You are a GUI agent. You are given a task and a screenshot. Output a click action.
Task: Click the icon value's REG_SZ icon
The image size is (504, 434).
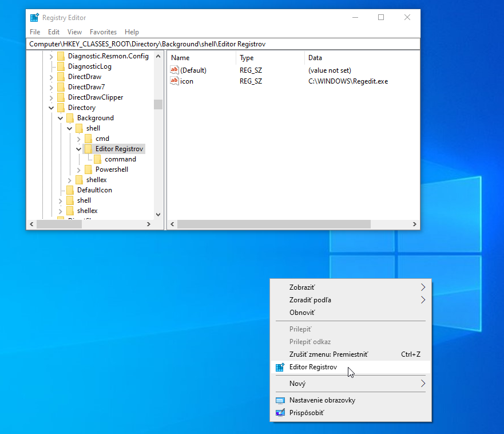(x=174, y=81)
